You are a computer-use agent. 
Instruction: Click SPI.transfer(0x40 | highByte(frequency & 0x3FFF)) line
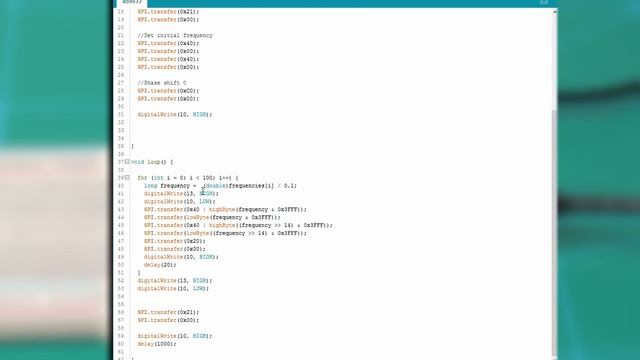tap(225, 209)
